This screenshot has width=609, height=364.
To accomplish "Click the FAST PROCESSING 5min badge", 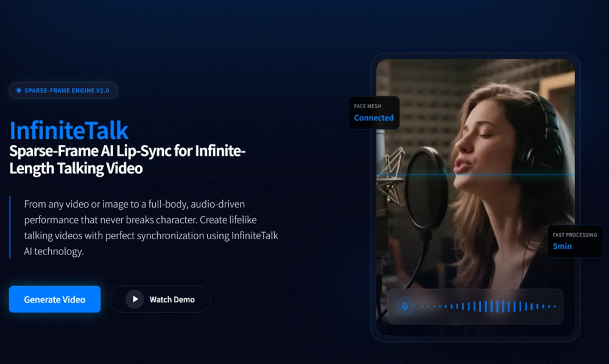I will 574,241.
